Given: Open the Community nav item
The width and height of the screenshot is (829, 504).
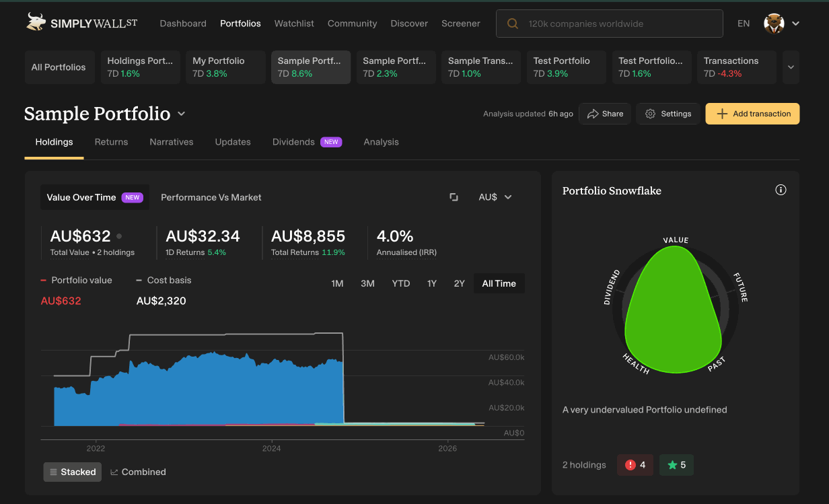Looking at the screenshot, I should 352,24.
